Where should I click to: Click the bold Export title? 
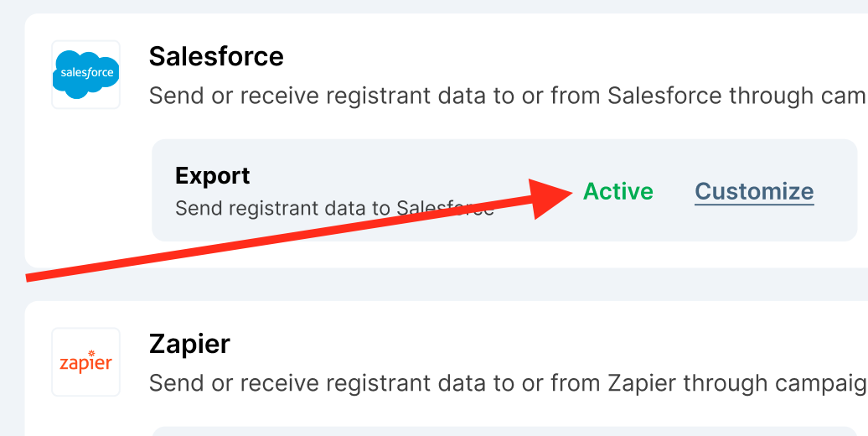pos(213,176)
